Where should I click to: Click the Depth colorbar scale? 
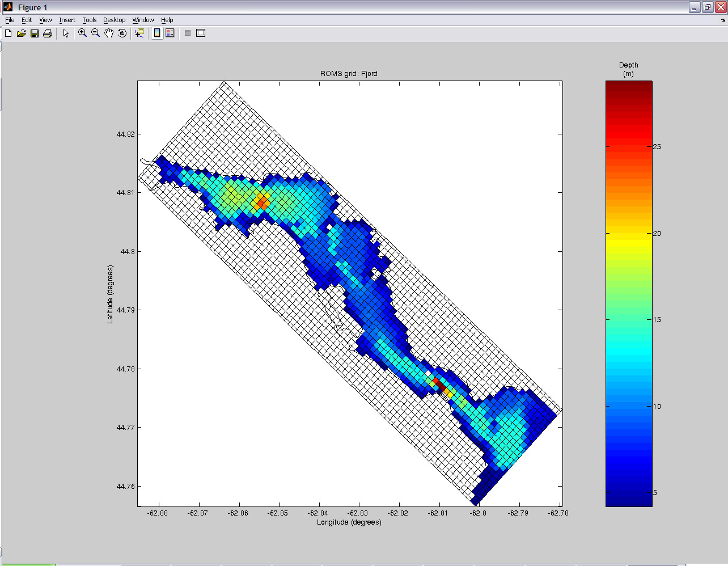629,294
